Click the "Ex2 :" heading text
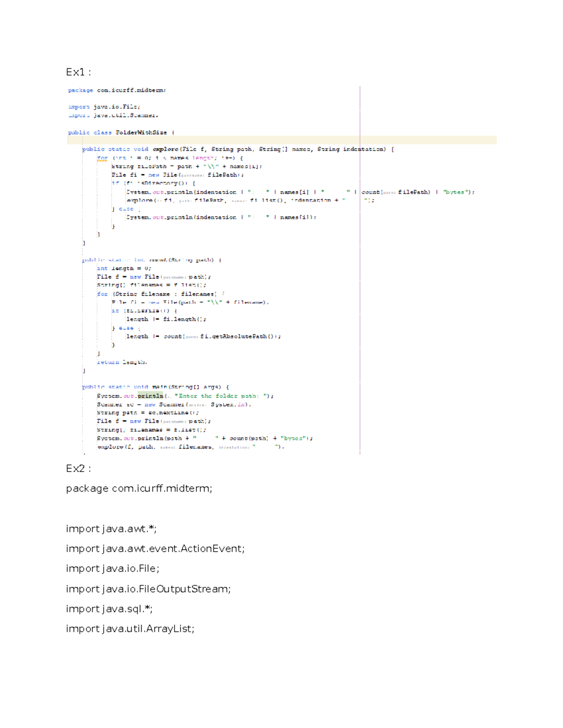Viewport: 563px width, 728px height. [x=78, y=468]
